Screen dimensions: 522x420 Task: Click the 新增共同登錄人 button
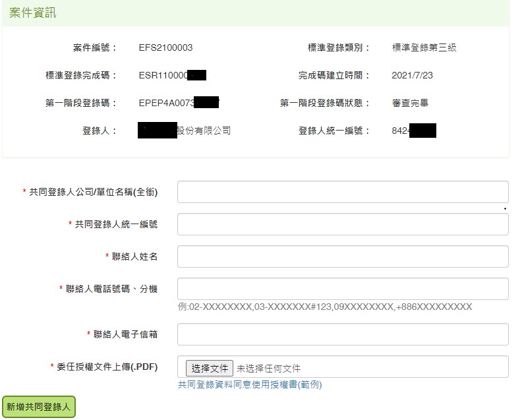point(39,407)
